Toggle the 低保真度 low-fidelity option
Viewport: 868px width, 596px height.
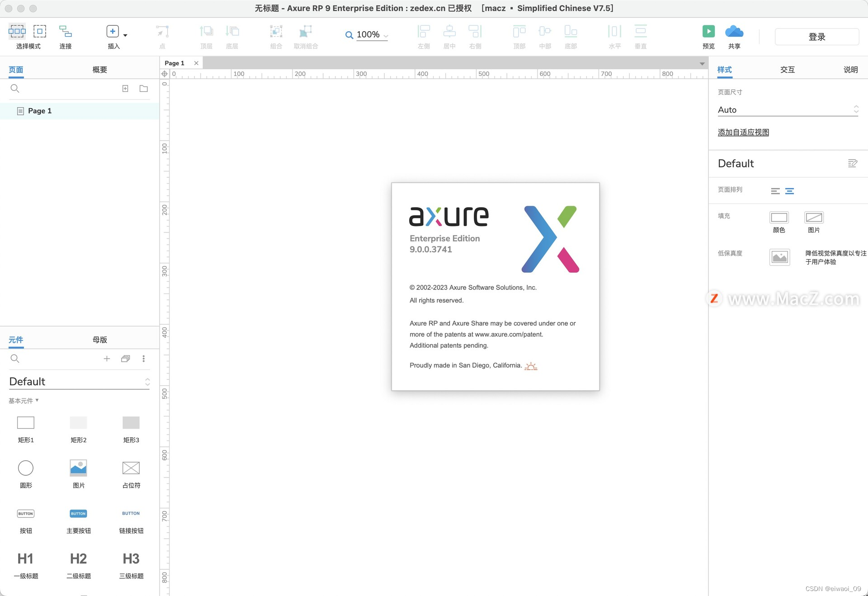pos(779,257)
